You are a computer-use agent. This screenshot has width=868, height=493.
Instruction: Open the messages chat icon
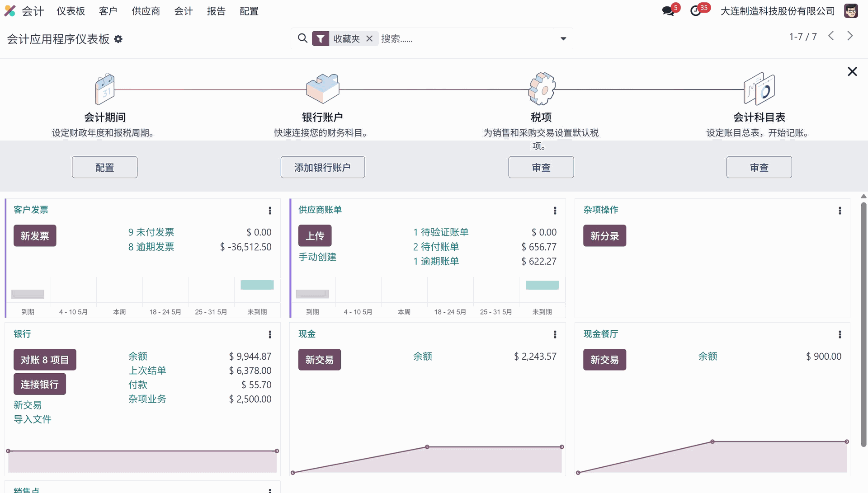pos(668,11)
